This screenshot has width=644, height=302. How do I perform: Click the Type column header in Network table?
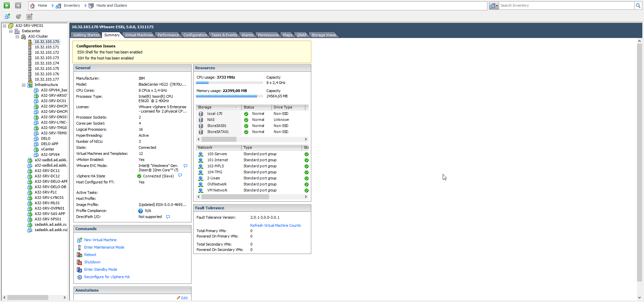tap(271, 148)
